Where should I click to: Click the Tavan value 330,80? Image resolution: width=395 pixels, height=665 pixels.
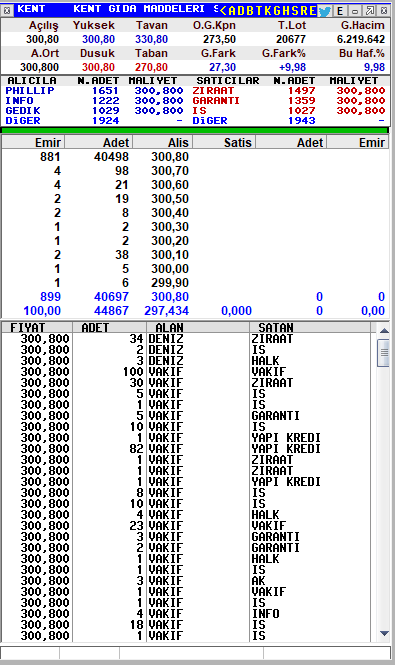[151, 39]
